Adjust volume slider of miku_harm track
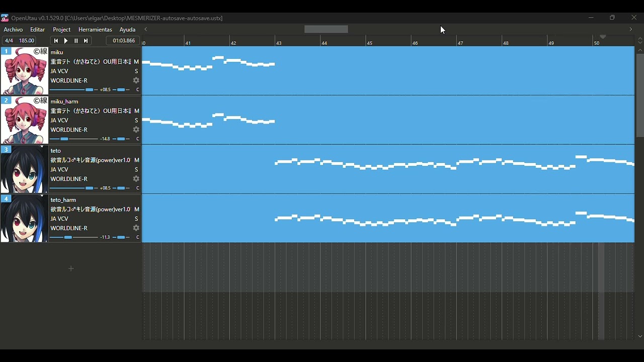This screenshot has height=362, width=644. (x=74, y=139)
